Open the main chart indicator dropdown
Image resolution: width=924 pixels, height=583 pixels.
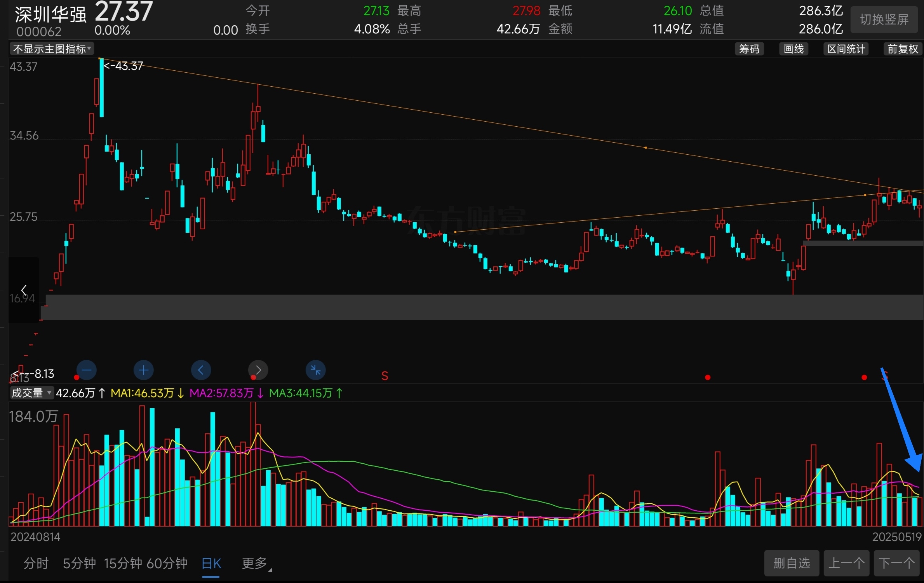click(52, 49)
